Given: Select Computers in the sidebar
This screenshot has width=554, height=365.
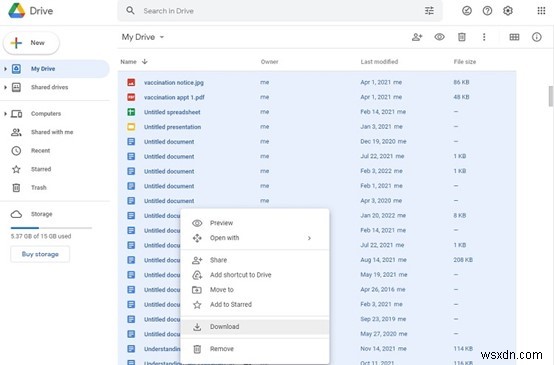Looking at the screenshot, I should tap(46, 113).
